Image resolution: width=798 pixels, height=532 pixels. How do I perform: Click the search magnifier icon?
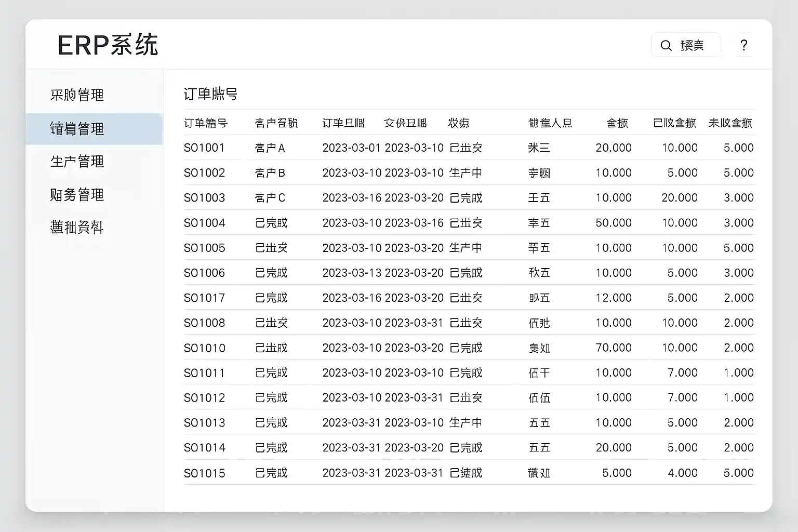tap(666, 45)
